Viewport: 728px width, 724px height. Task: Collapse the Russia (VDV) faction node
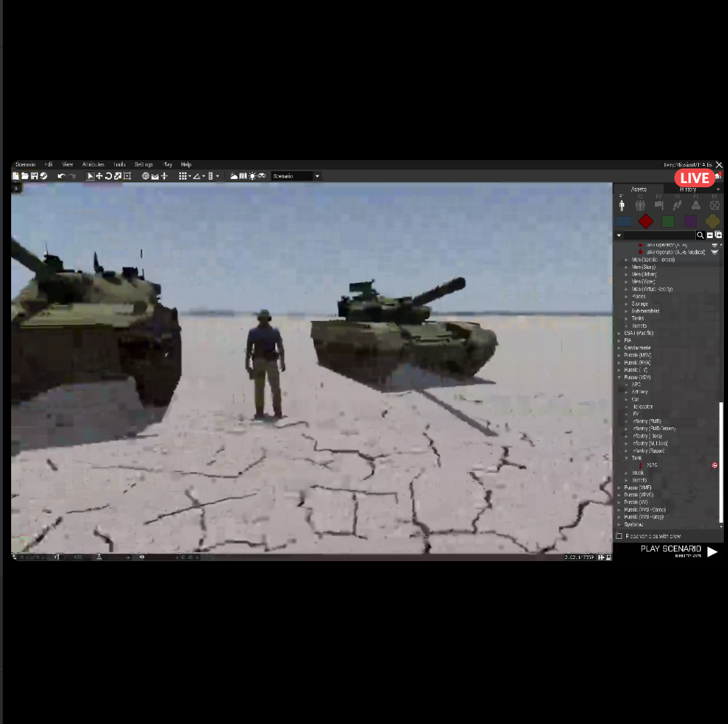tap(619, 377)
